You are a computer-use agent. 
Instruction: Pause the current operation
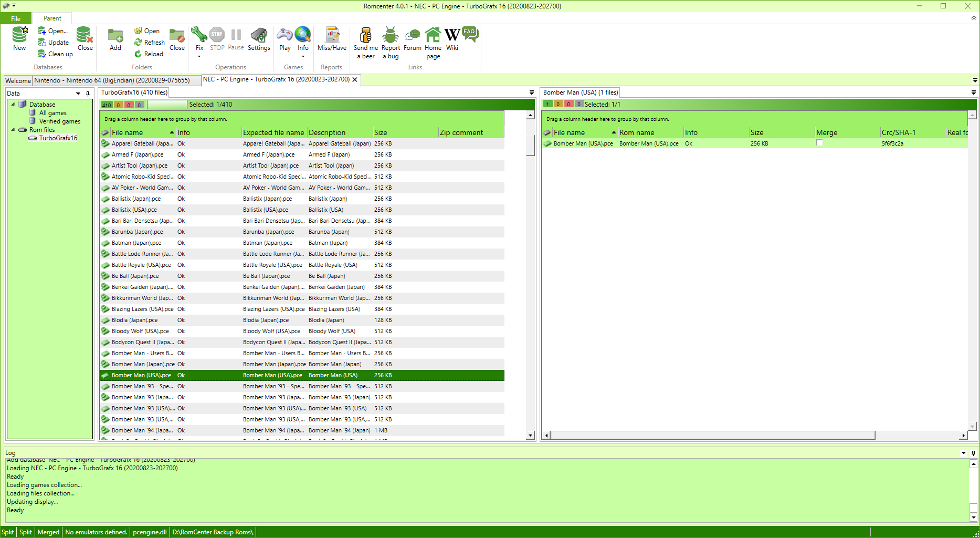tap(236, 39)
